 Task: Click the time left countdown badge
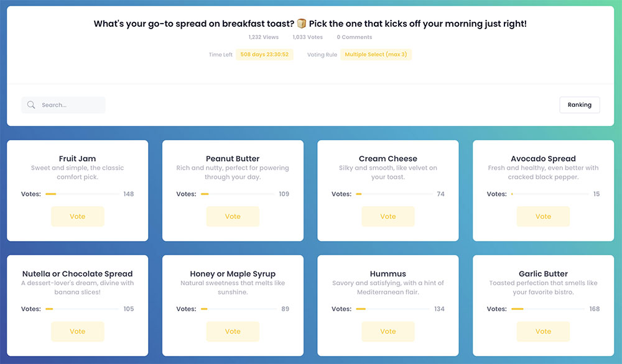(264, 55)
